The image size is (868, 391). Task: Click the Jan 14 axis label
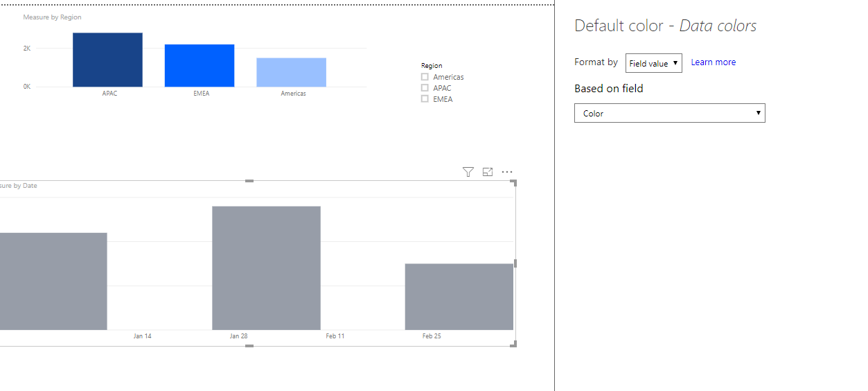143,336
